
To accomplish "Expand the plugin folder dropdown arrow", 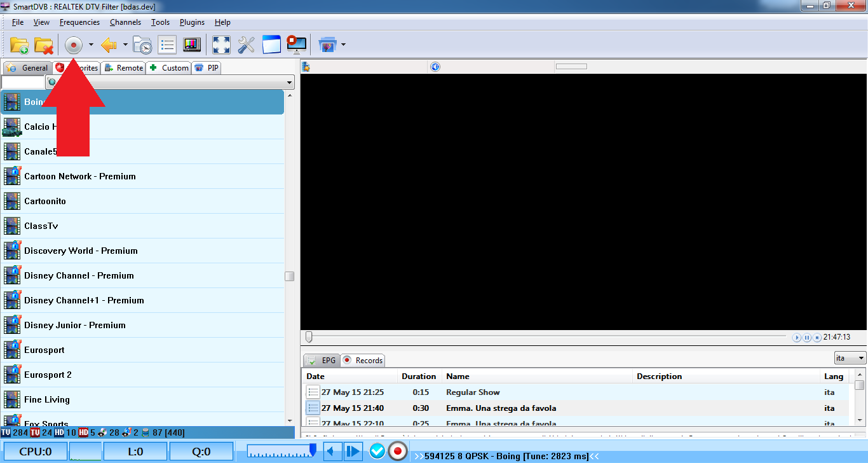I will [343, 45].
